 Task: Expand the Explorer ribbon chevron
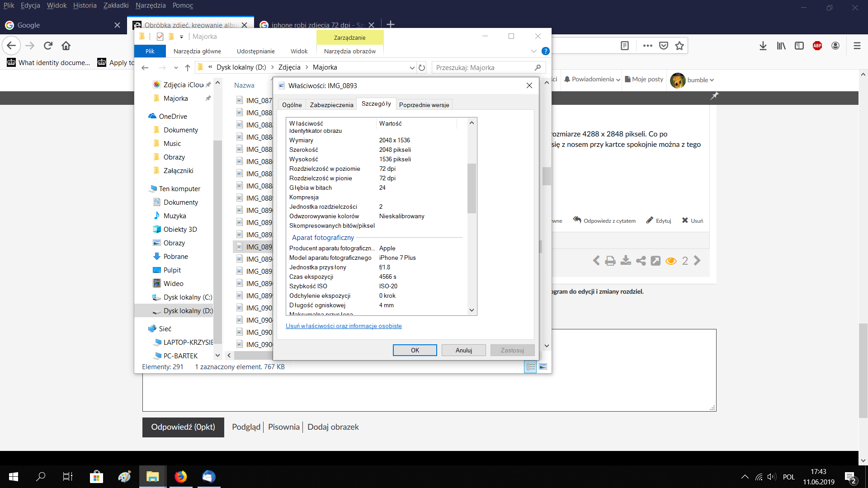(534, 51)
